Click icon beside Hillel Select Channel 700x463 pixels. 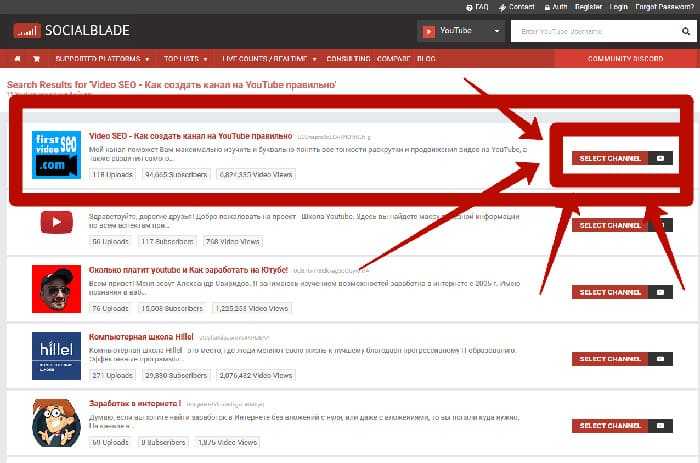(660, 359)
